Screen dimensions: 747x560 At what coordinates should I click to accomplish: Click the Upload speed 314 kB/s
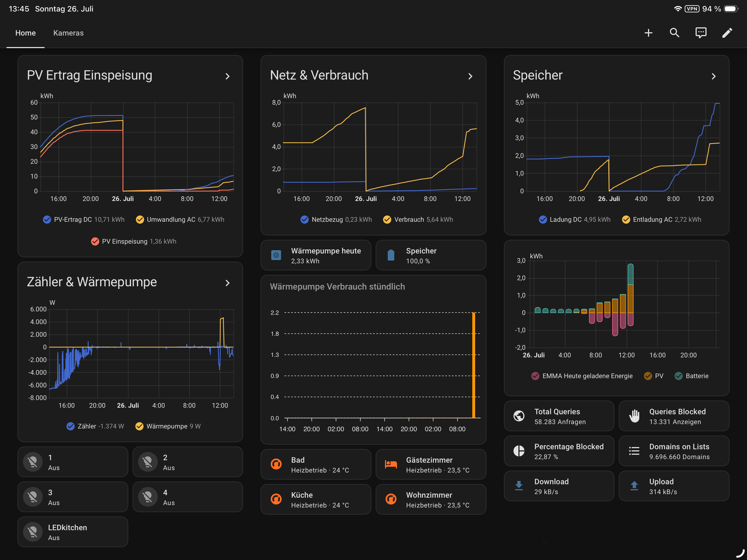[x=663, y=492]
